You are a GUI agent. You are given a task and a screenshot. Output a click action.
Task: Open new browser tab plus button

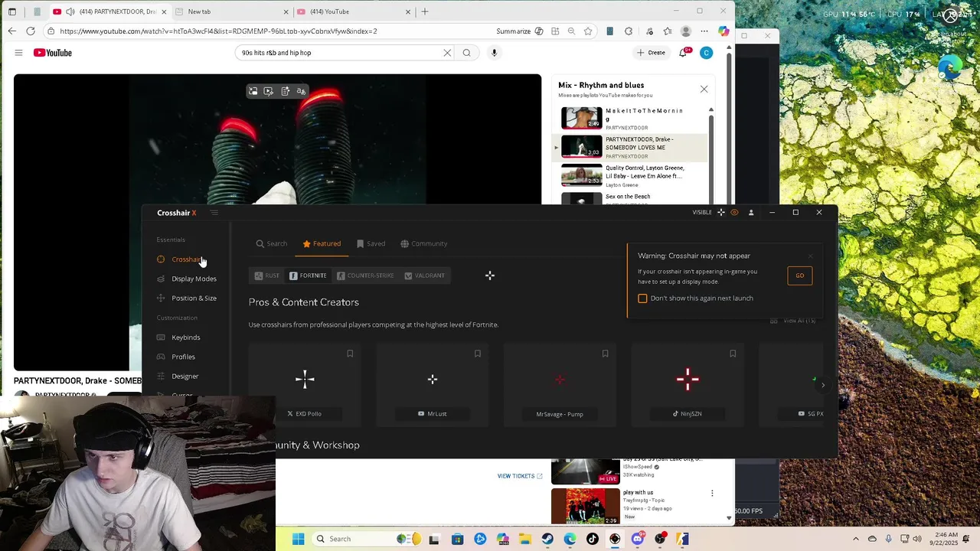coord(425,11)
